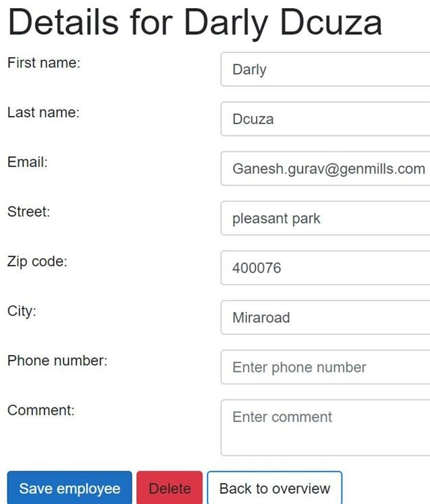The image size is (430, 504).
Task: Select the Street field with pleasant park
Action: click(325, 219)
